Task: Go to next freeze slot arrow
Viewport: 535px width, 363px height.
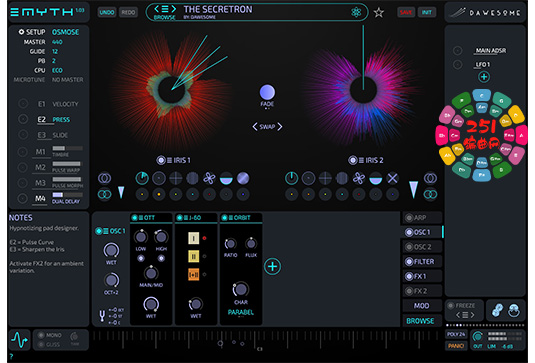Action: click(x=472, y=315)
